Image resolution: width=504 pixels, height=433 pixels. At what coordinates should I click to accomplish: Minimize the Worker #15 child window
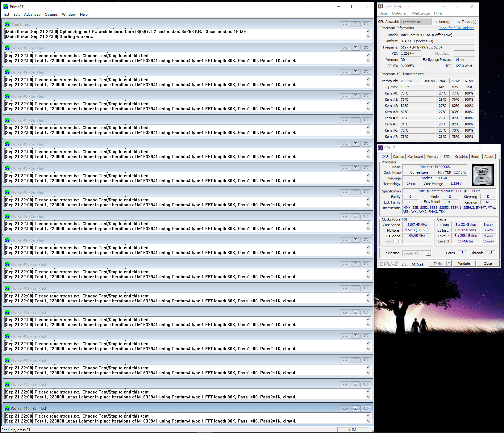345,384
